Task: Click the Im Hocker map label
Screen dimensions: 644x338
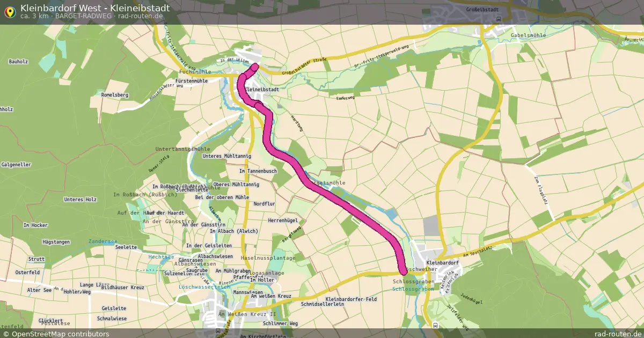Action: [x=35, y=225]
